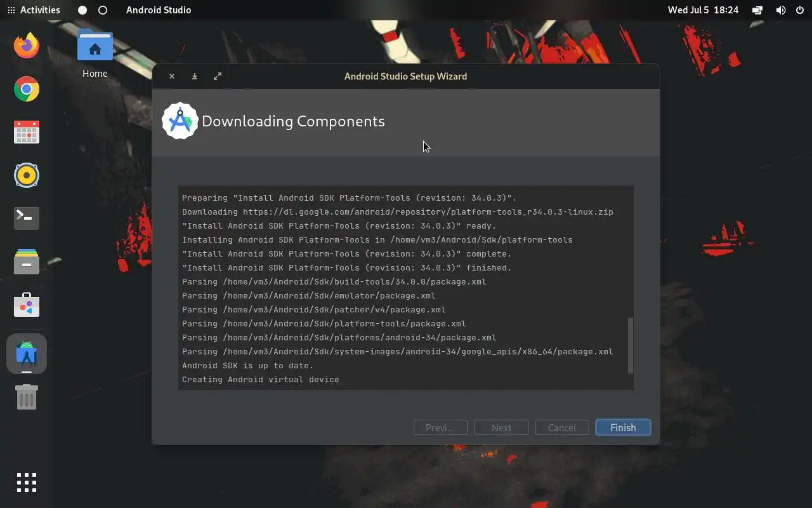
Task: Click the Android Studio logo in wizard header
Action: click(180, 121)
